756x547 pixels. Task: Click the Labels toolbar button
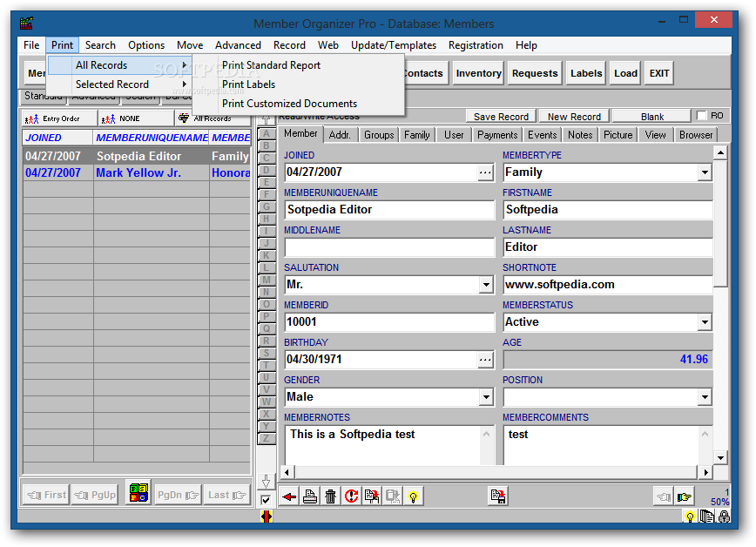(x=586, y=73)
